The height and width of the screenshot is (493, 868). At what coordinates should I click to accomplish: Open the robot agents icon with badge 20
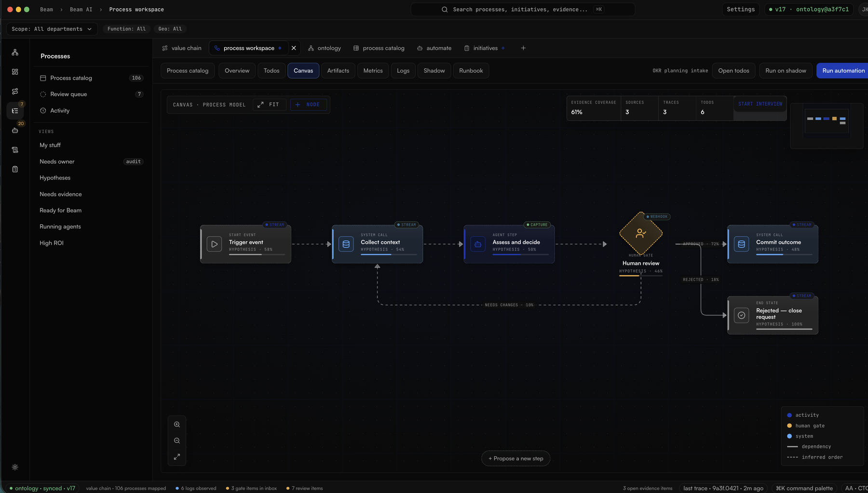click(x=15, y=130)
